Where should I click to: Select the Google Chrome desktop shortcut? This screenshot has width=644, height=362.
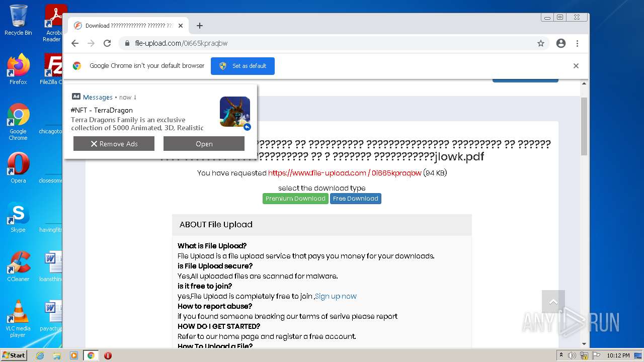click(18, 122)
